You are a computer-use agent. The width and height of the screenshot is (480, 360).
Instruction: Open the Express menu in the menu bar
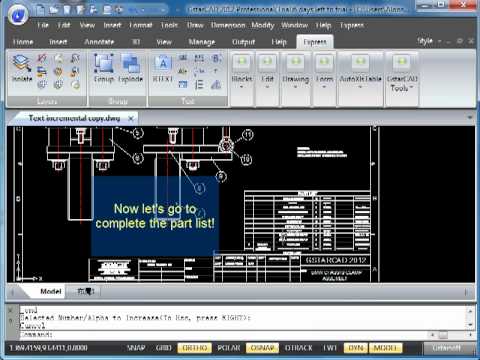[352, 25]
